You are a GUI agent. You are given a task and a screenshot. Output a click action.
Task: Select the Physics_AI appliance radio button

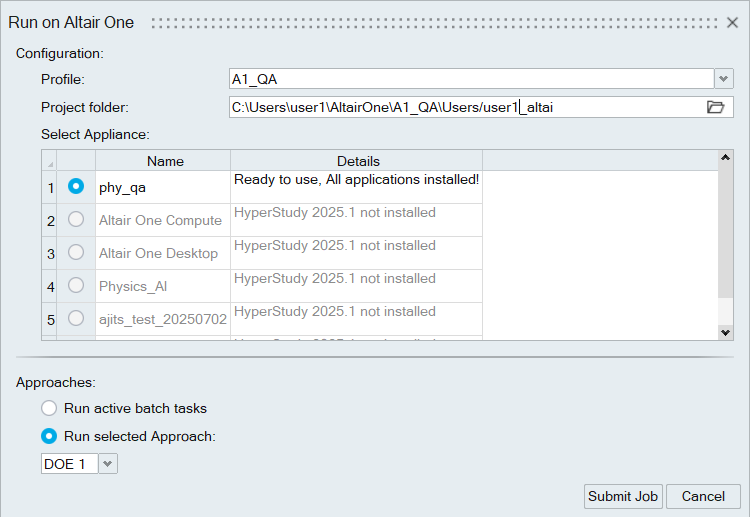(75, 286)
